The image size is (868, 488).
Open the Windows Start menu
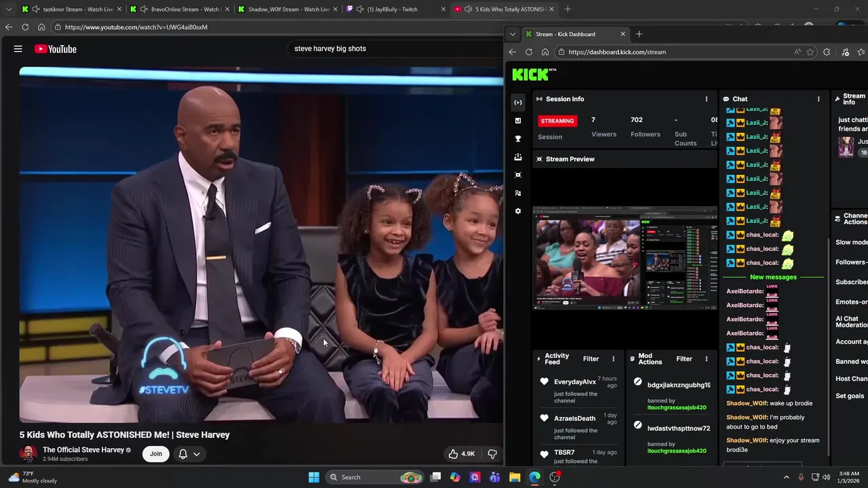coord(314,477)
